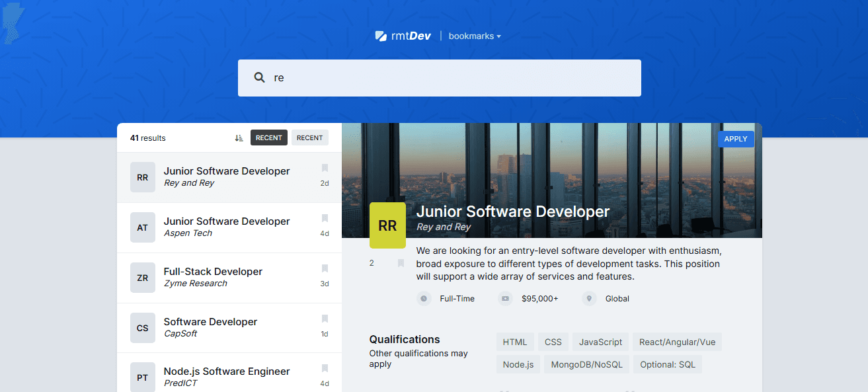This screenshot has width=868, height=392.
Task: Select the dark active RECENT sort button
Action: pos(269,137)
